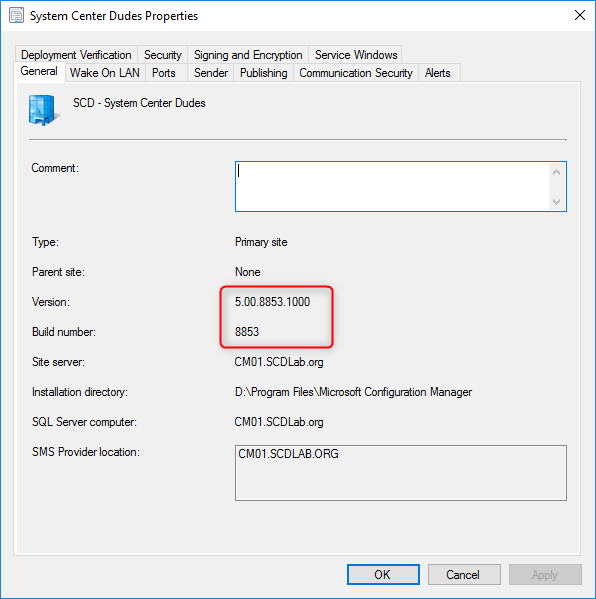The image size is (596, 599).
Task: Click the Comment box scroll down arrow
Action: click(557, 201)
